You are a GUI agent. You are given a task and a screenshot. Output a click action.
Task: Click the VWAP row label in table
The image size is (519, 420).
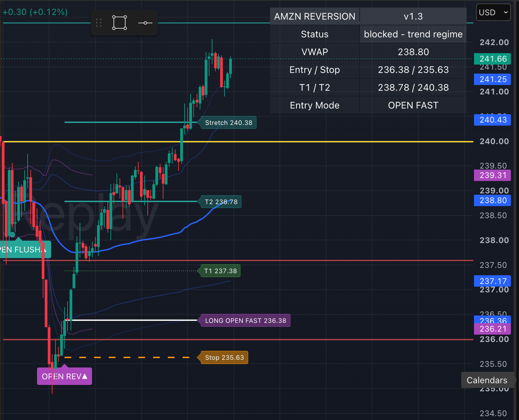click(315, 52)
